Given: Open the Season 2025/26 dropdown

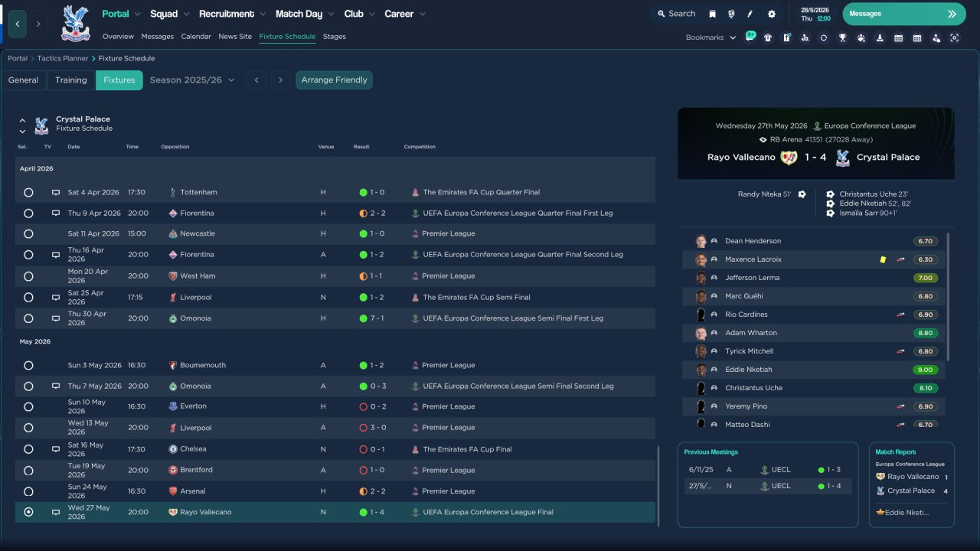Looking at the screenshot, I should (192, 80).
